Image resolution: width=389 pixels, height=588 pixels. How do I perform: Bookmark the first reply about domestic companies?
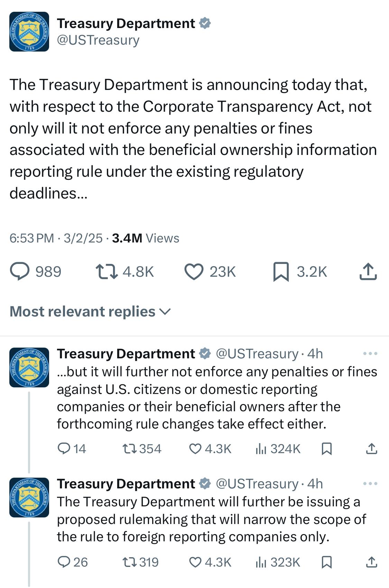coord(326,449)
